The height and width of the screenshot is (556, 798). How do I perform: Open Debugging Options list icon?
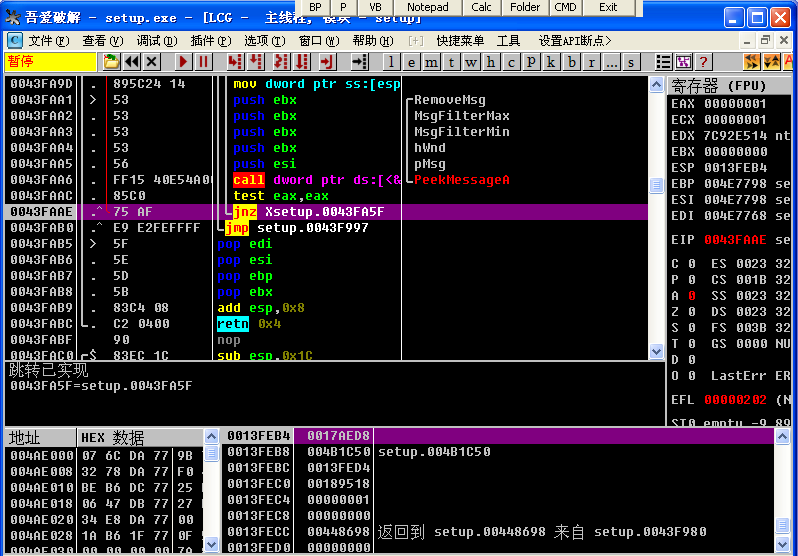(664, 62)
